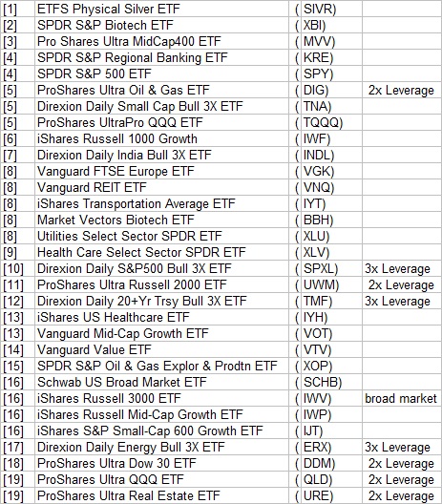442x504 pixels.
Task: Select the TQQQ ticker cell
Action: point(331,122)
